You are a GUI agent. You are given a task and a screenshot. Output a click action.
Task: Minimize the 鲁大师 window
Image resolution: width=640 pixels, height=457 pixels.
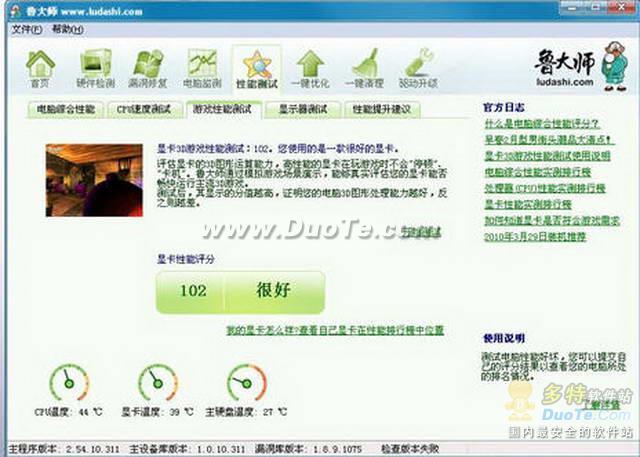pos(573,7)
